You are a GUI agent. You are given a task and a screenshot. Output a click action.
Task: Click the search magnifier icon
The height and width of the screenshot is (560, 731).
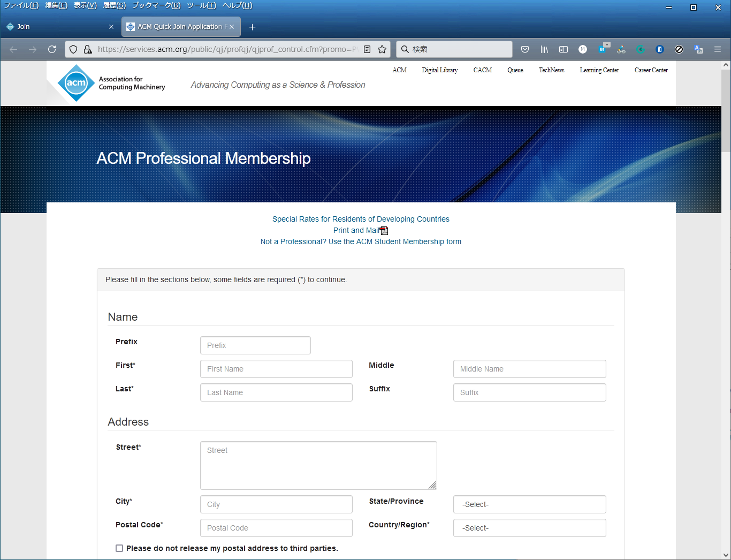pyautogui.click(x=405, y=49)
